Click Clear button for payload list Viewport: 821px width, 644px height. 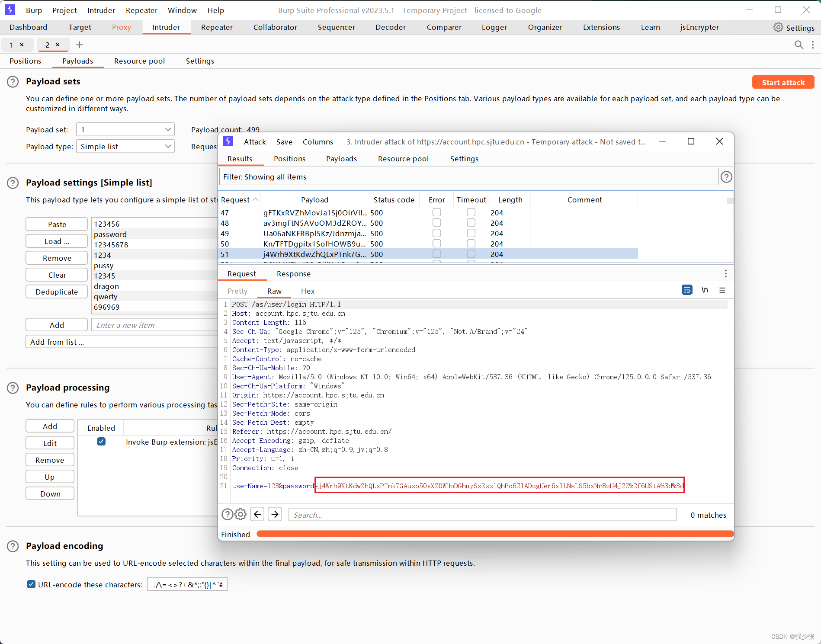pos(57,275)
